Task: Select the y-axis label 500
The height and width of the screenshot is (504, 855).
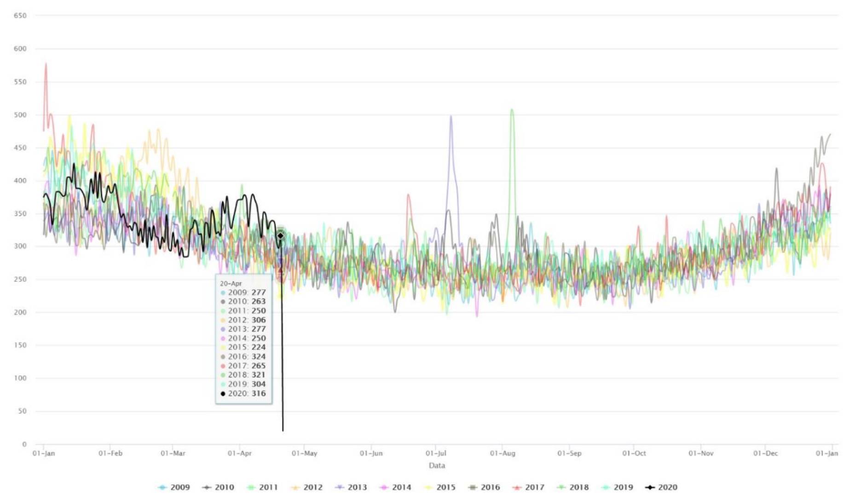Action: (20, 115)
